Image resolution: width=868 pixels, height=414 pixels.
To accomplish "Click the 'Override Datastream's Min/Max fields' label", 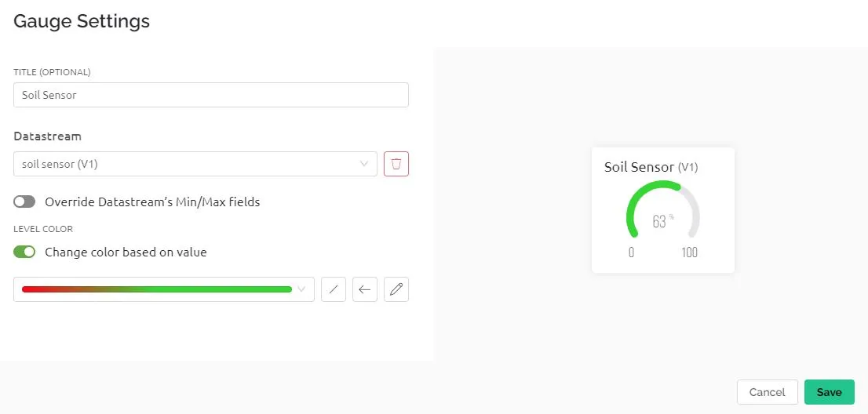I will point(152,202).
